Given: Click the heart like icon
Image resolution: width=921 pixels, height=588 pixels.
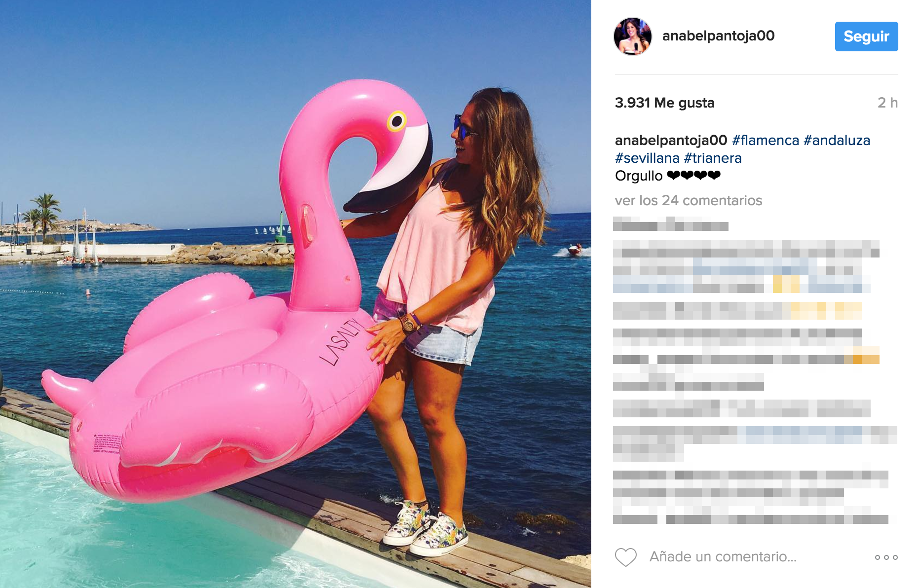Looking at the screenshot, I should point(625,557).
